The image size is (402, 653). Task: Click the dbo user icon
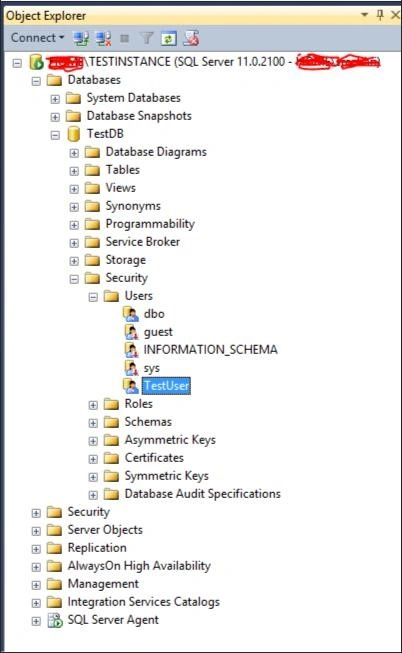point(131,314)
